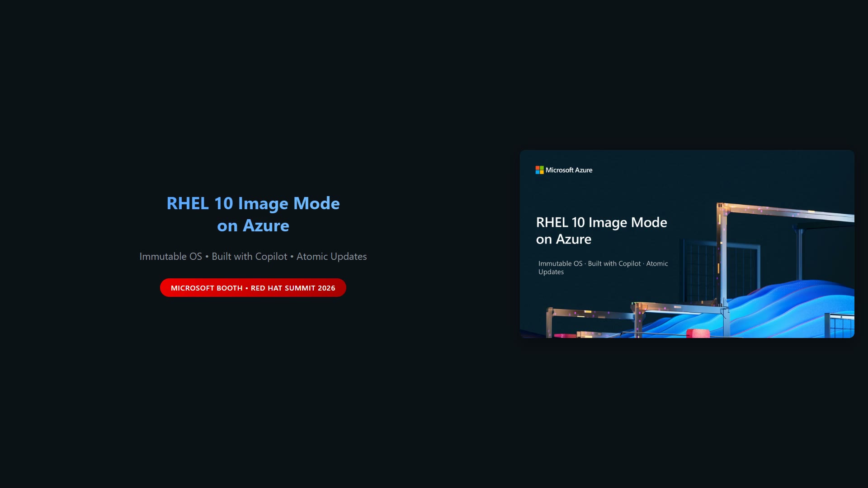Click the slide's "Immutable OS · Built with Copilot" caption
Image resolution: width=868 pixels, height=488 pixels.
point(603,267)
